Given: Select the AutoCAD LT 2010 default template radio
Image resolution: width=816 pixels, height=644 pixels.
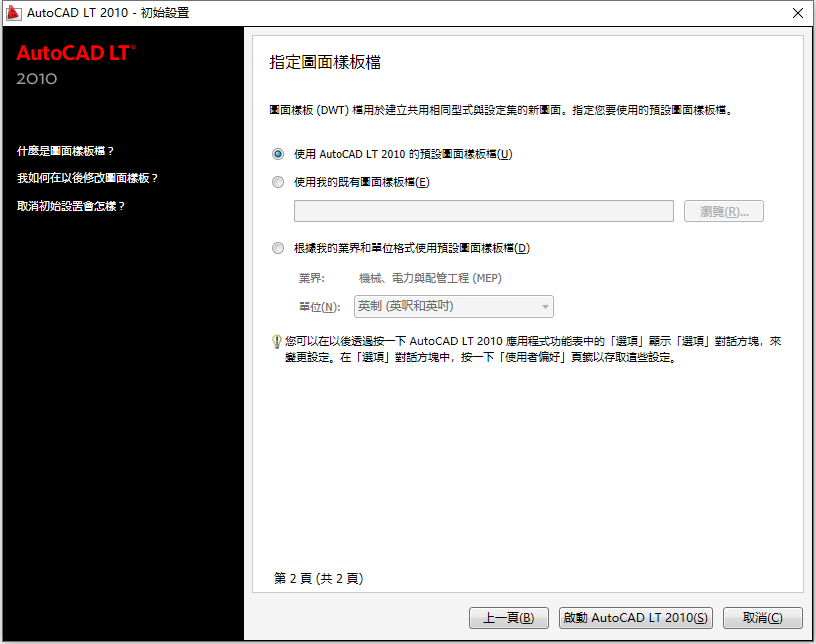Looking at the screenshot, I should point(278,154).
